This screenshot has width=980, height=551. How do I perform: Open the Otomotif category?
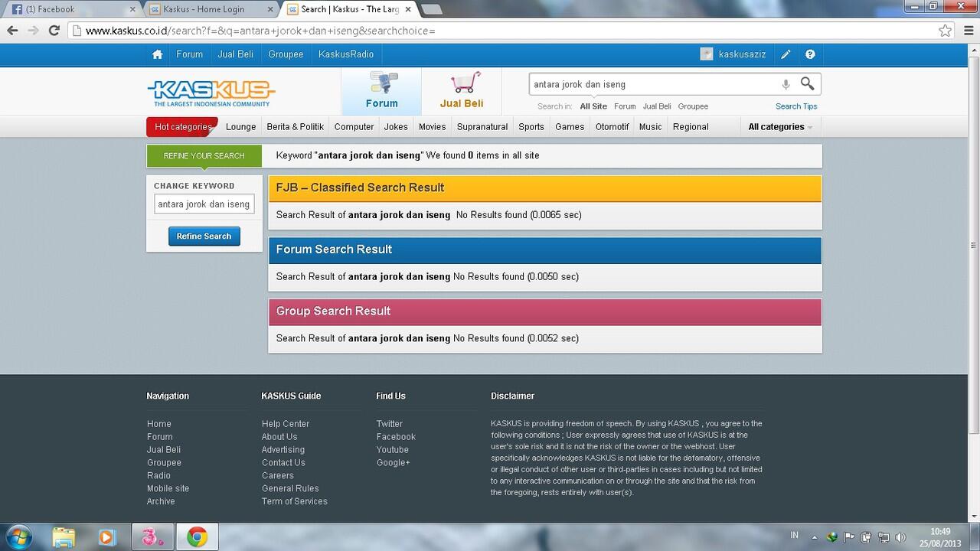click(x=612, y=127)
